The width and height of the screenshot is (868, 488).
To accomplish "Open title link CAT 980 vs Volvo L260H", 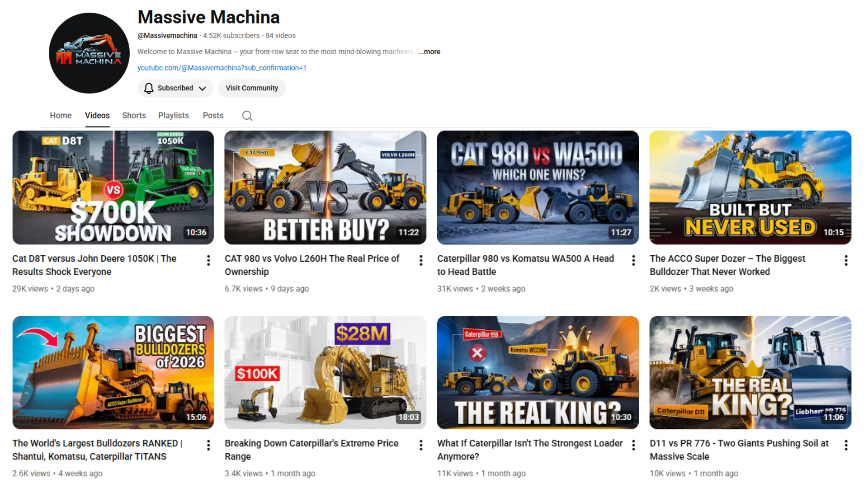I will click(x=312, y=265).
